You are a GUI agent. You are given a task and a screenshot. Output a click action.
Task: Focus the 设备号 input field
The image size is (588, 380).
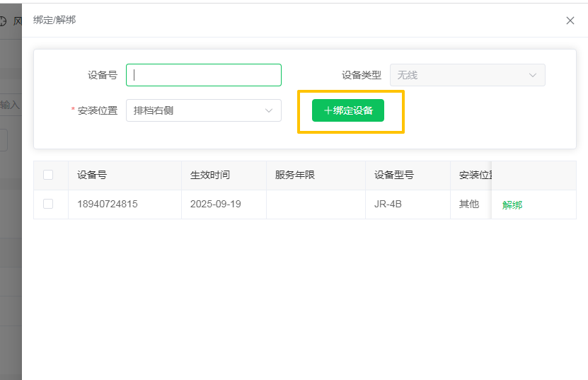[204, 75]
